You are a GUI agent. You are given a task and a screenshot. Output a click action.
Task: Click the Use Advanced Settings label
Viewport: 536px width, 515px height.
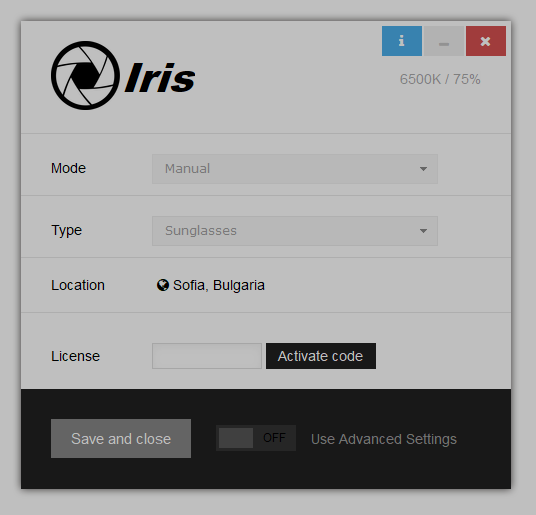tap(384, 439)
